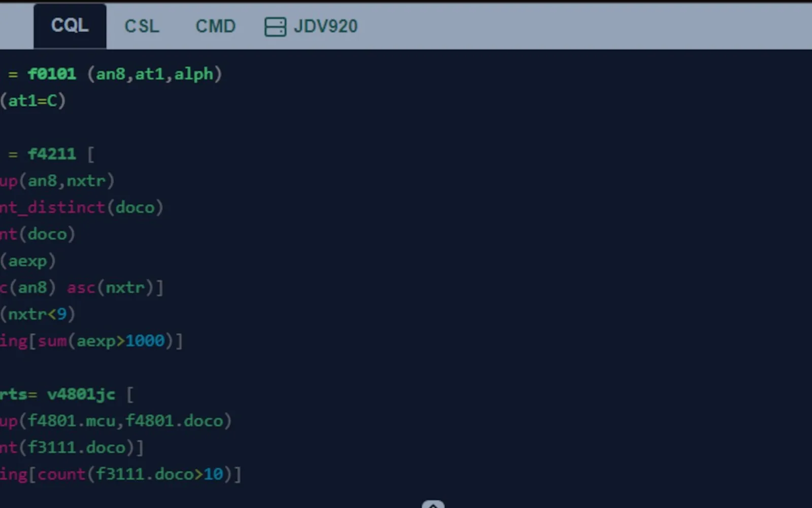Click the (an8,at1,alph) column list
This screenshot has height=508, width=812.
pos(155,74)
